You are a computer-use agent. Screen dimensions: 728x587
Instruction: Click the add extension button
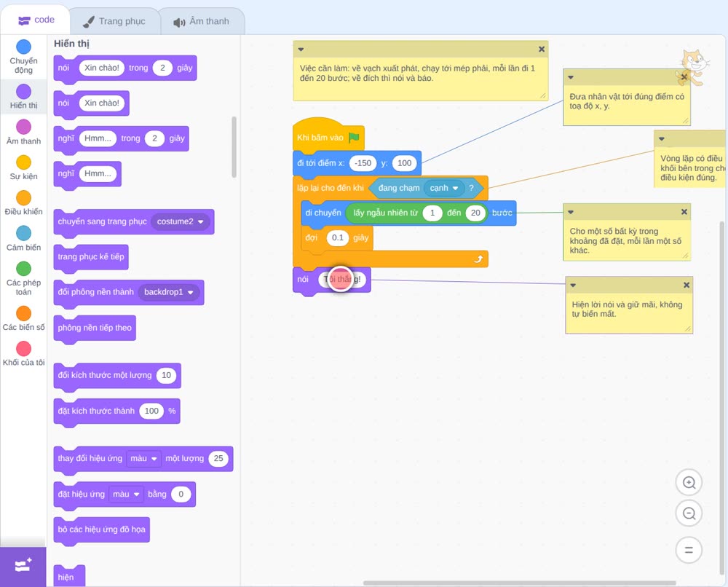click(x=23, y=566)
